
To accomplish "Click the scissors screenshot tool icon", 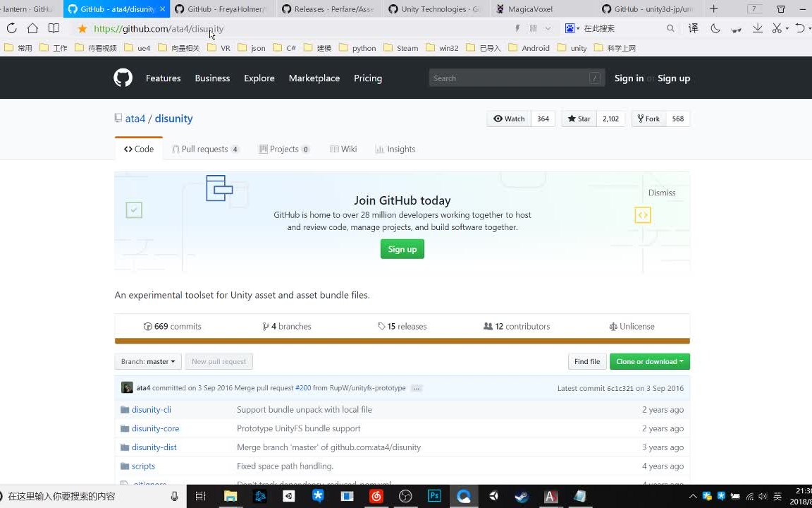I will click(777, 28).
